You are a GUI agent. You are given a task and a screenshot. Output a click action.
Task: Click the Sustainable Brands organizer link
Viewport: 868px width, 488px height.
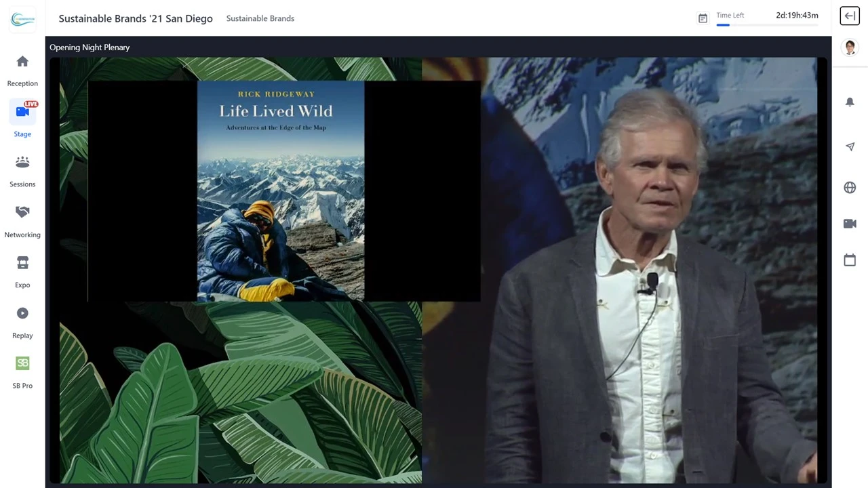point(260,18)
